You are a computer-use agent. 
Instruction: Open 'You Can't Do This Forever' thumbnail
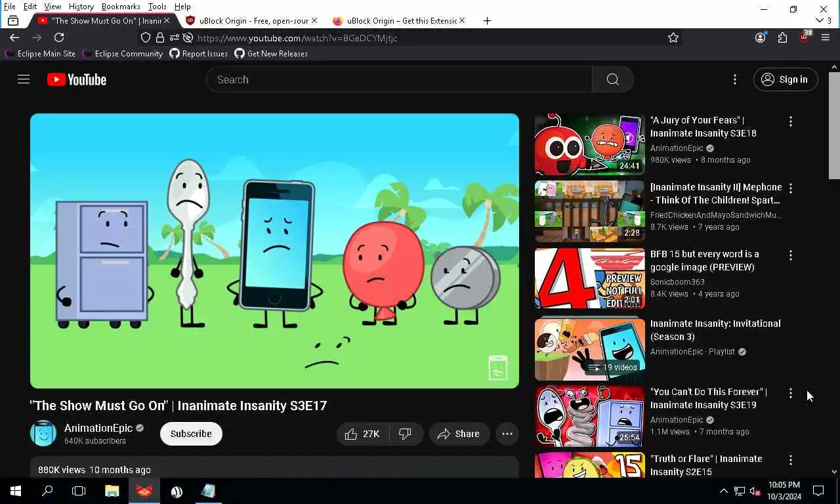589,416
